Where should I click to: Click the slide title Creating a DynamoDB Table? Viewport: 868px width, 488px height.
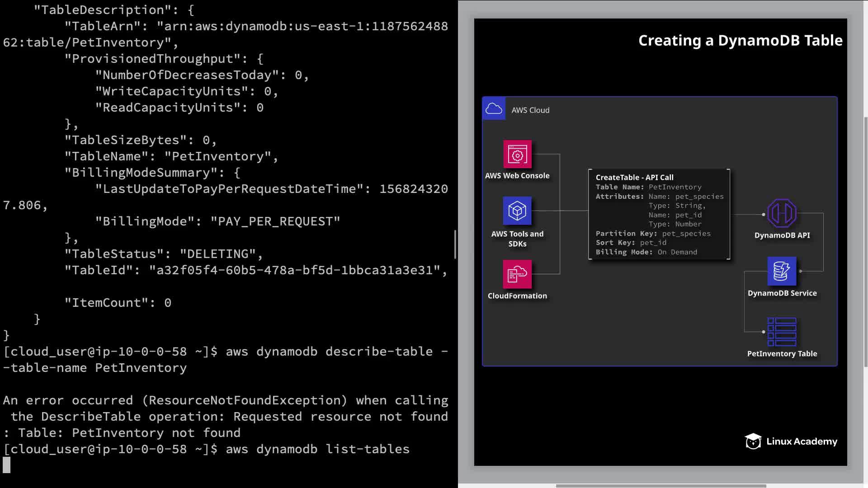coord(740,41)
